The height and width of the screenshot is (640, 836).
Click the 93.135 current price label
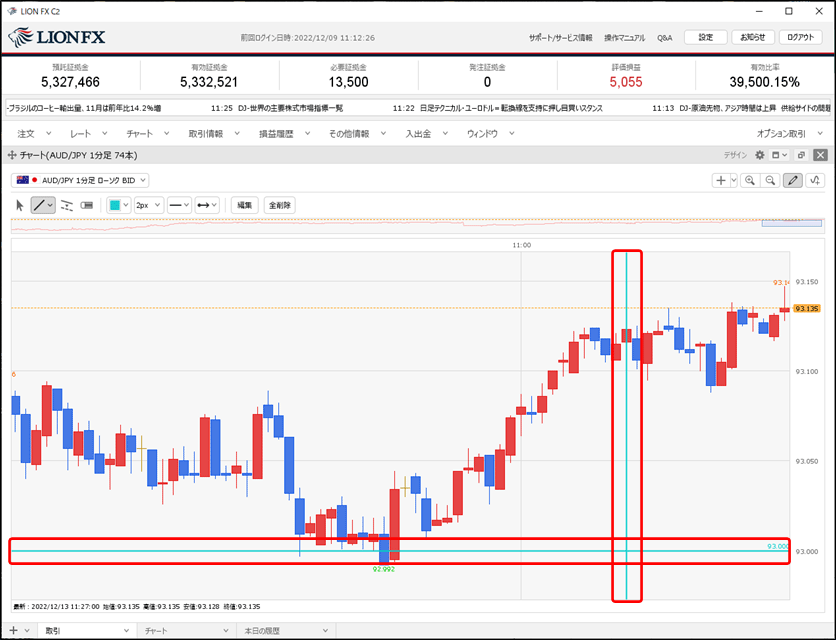click(807, 308)
